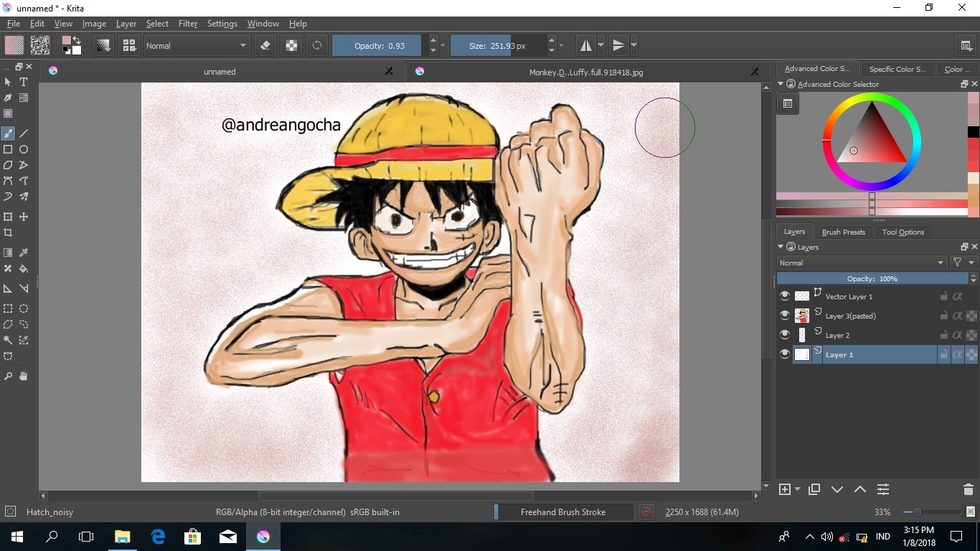Select the Line tool
This screenshot has height=551, width=980.
click(x=24, y=133)
